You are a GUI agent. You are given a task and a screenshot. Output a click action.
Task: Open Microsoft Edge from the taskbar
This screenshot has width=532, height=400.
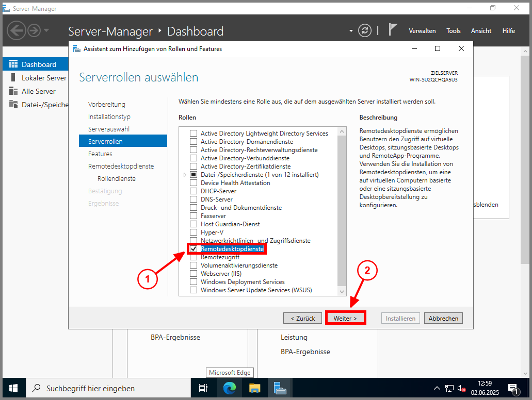coord(229,388)
